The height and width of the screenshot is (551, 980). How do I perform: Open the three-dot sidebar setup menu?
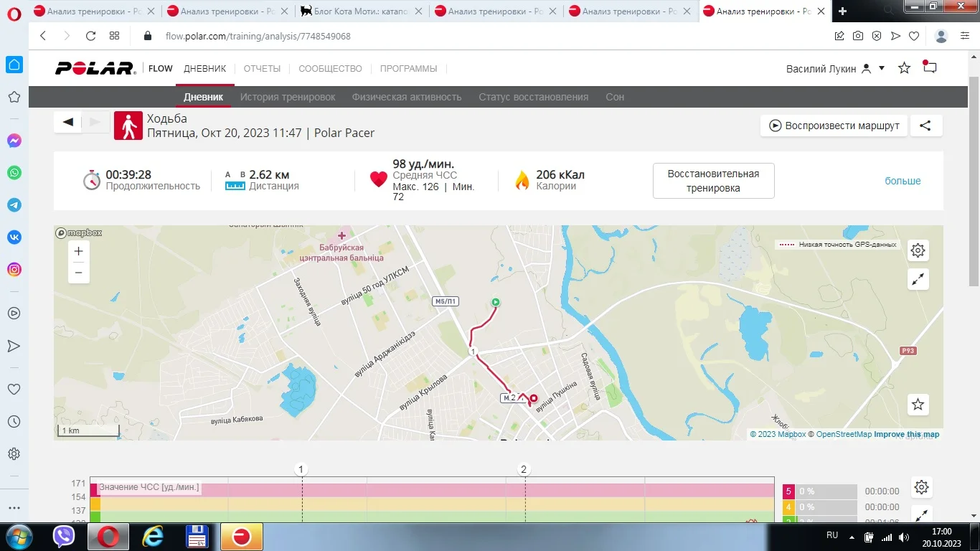pos(14,508)
